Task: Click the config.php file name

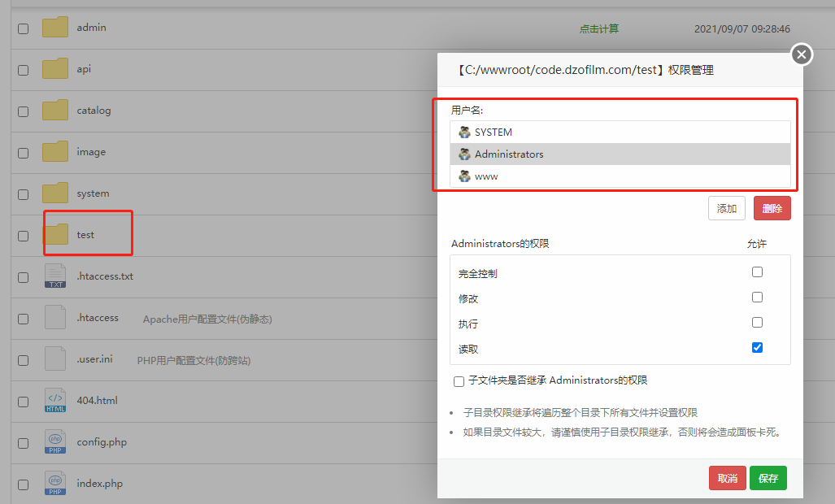Action: click(x=102, y=442)
